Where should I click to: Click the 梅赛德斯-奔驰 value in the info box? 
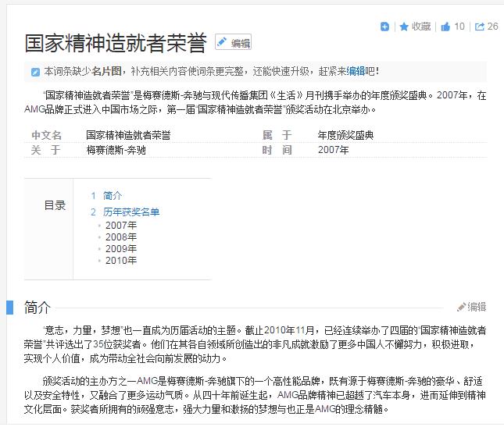(116, 150)
